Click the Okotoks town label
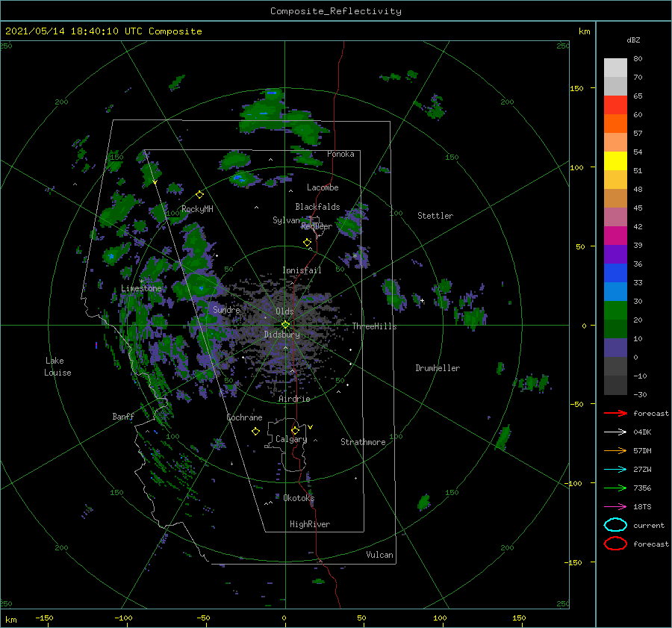The width and height of the screenshot is (672, 628). pyautogui.click(x=299, y=497)
